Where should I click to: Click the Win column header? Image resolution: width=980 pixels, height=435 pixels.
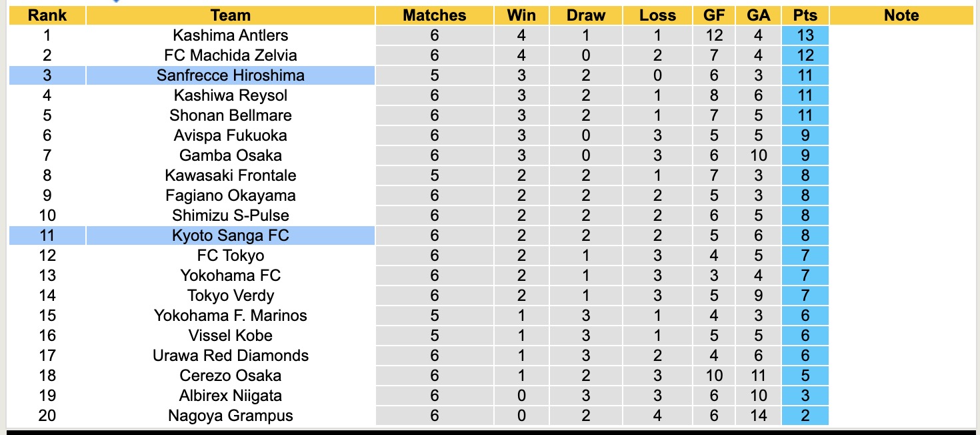[x=521, y=15]
